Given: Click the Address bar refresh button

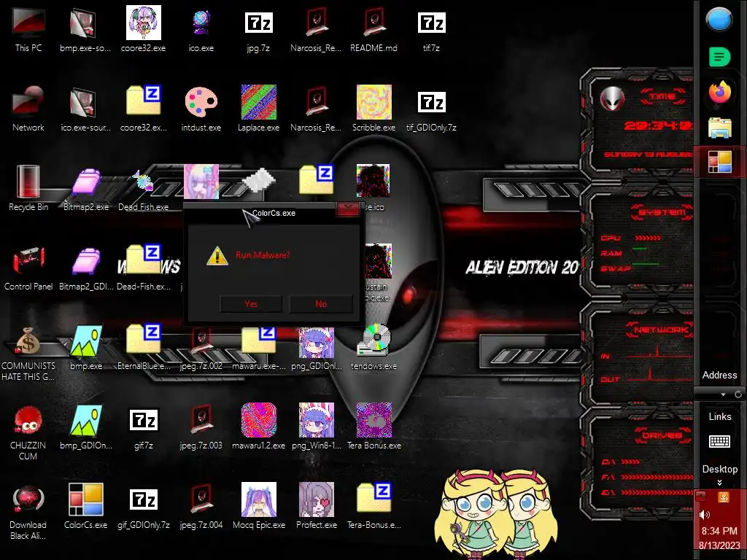Looking at the screenshot, I should tap(738, 394).
